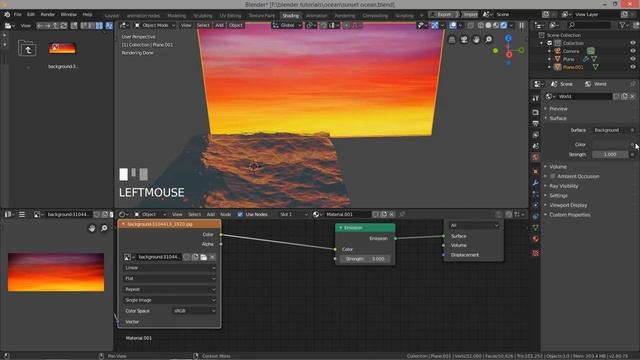
Task: Open the Surface Background shader dropdown
Action: click(x=611, y=130)
